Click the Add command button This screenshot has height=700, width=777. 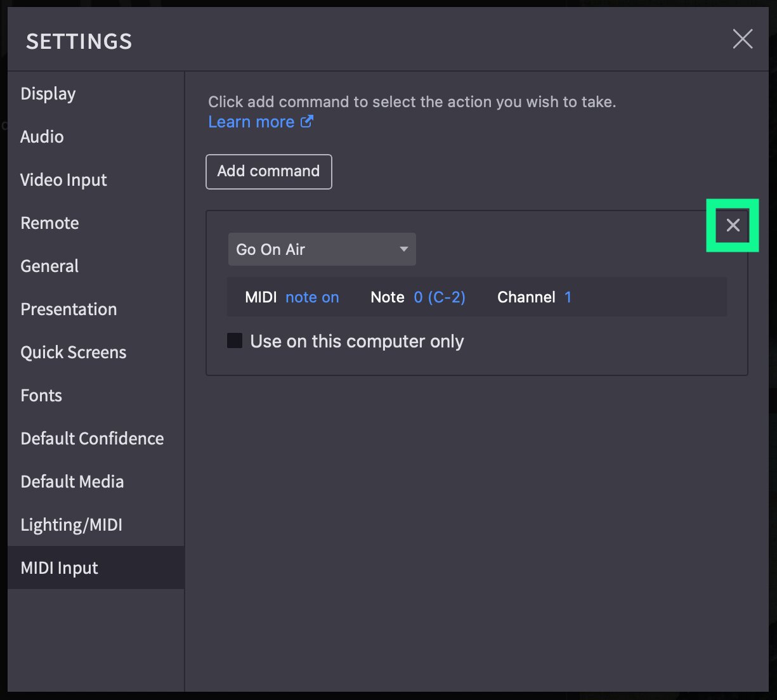click(x=269, y=171)
